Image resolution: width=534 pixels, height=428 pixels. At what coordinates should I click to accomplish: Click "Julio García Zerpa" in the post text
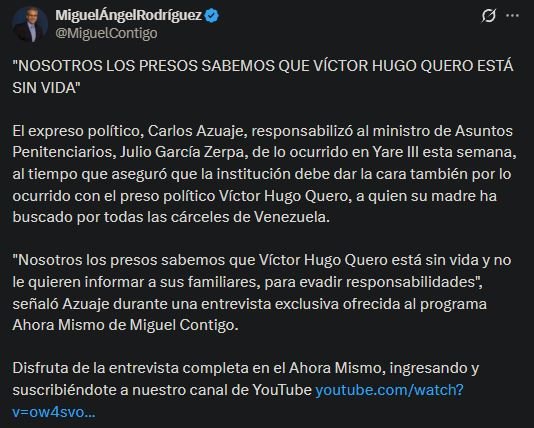pos(182,153)
